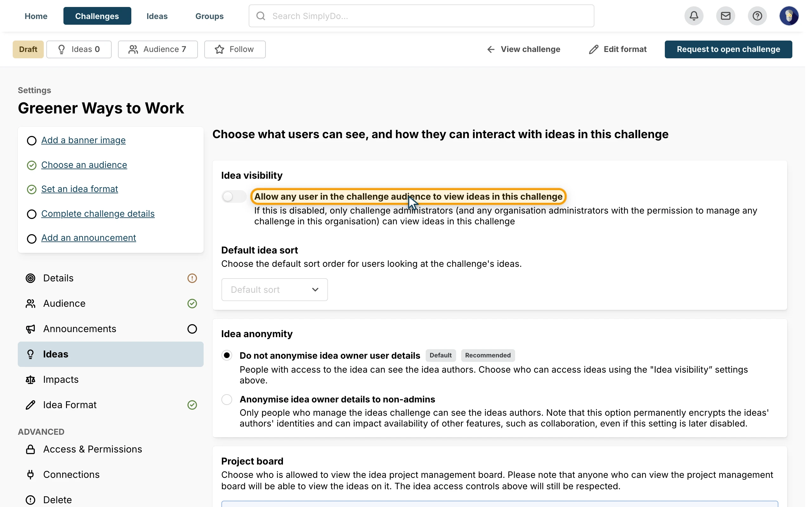Open the notifications bell icon
The height and width of the screenshot is (507, 812).
(x=694, y=16)
